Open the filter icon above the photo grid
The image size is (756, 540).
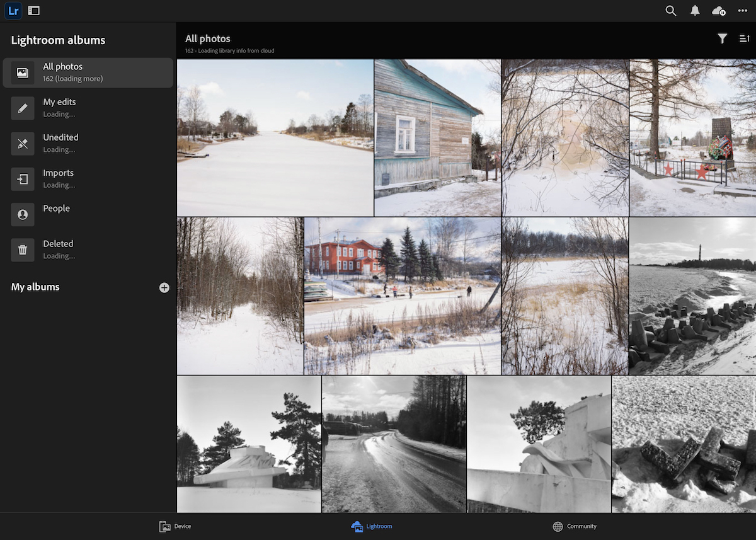pyautogui.click(x=722, y=38)
